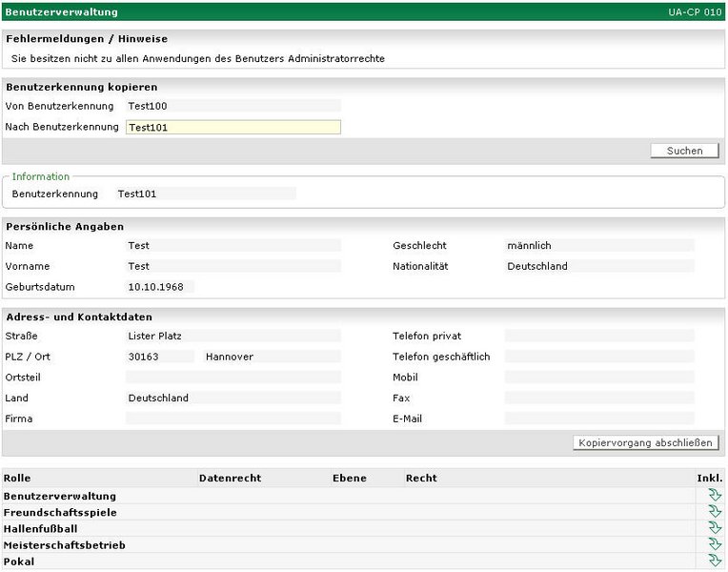Click the green arrow icon for Pokal
The image size is (728, 572).
[715, 562]
